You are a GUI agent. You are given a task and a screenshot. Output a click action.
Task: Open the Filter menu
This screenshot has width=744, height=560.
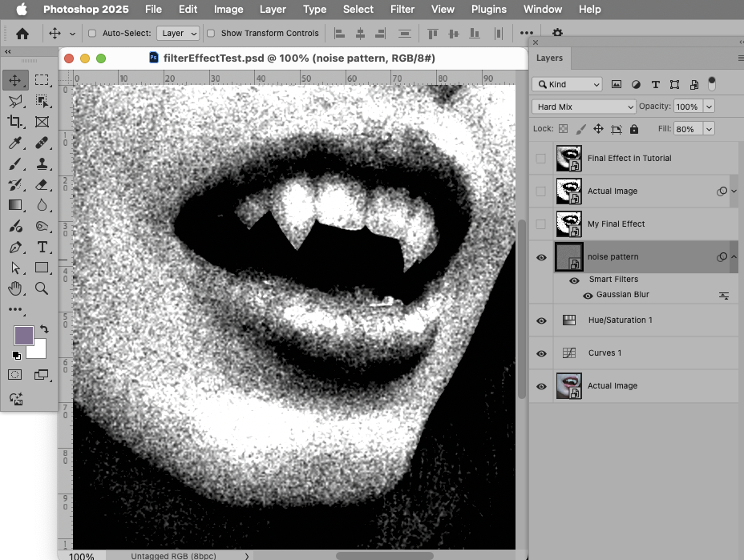coord(402,9)
